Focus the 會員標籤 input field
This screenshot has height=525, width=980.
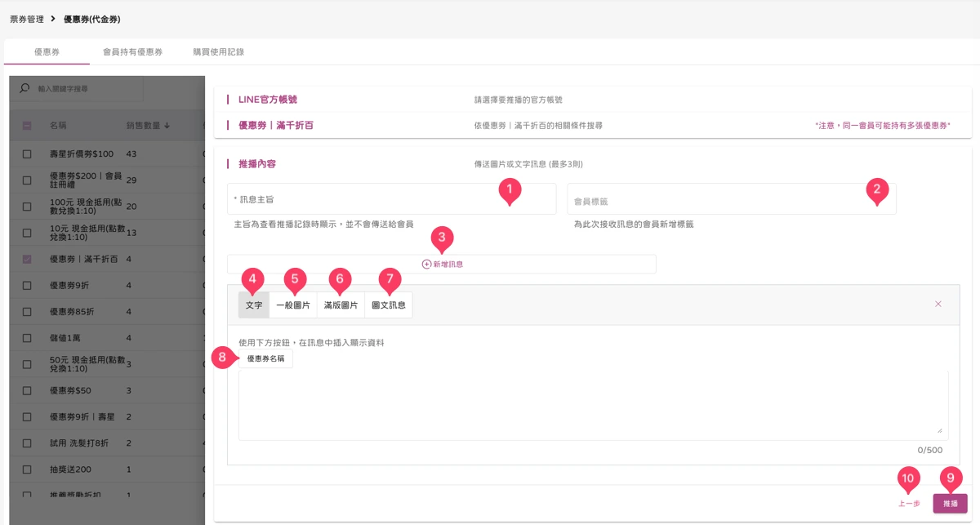(732, 198)
